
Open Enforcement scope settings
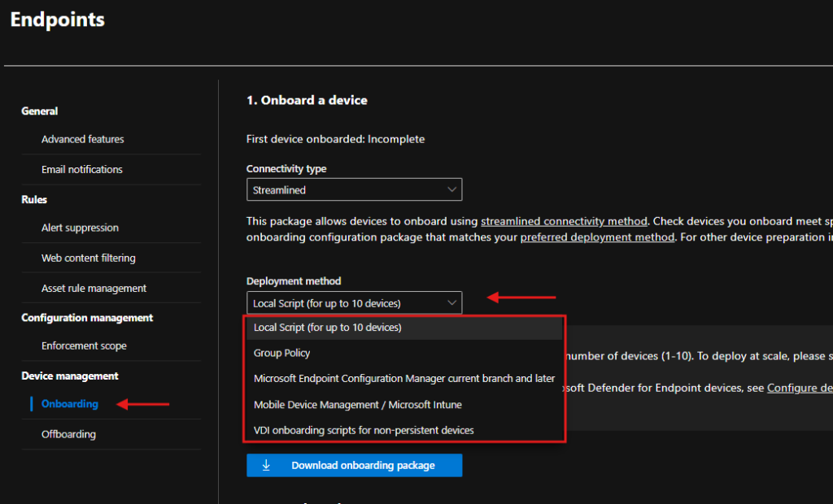pyautogui.click(x=84, y=345)
